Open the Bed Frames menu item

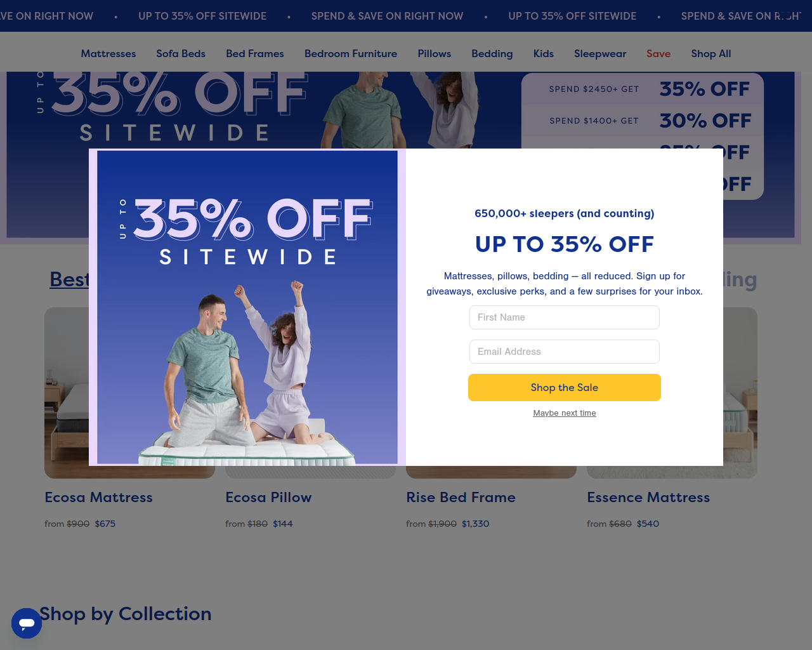click(255, 54)
